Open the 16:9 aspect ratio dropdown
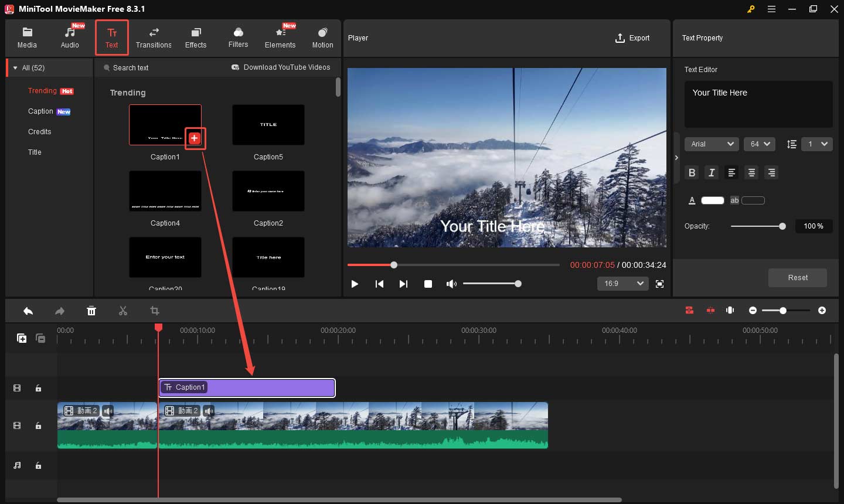Viewport: 844px width, 504px height. point(622,284)
